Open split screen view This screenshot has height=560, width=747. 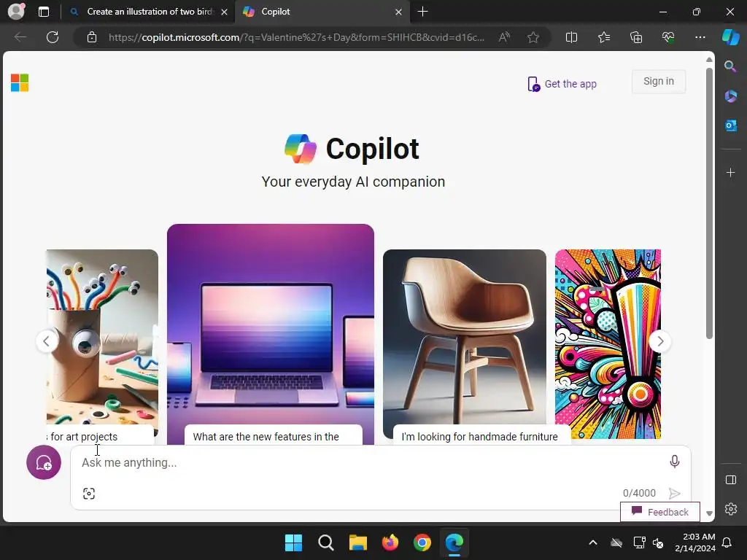pos(571,37)
